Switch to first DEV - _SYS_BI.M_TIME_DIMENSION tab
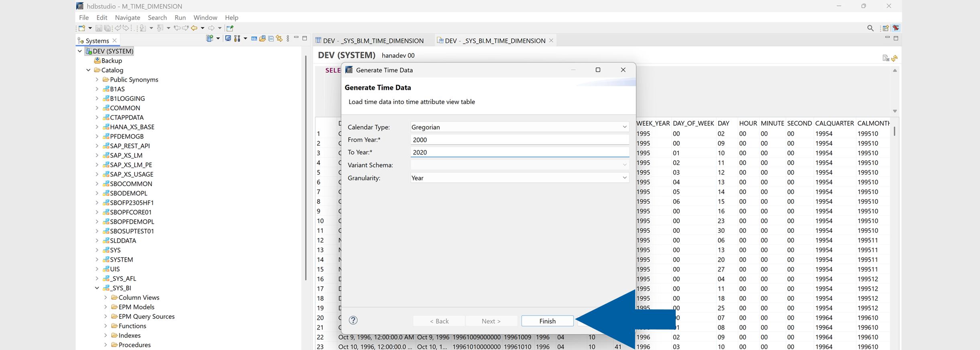 (x=369, y=41)
